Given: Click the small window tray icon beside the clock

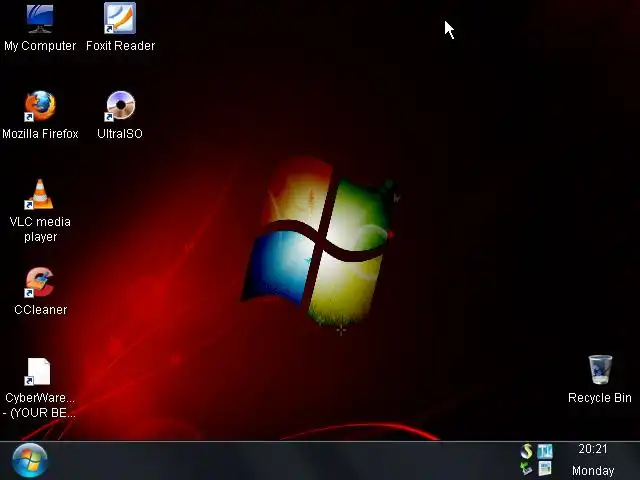Looking at the screenshot, I should [545, 469].
